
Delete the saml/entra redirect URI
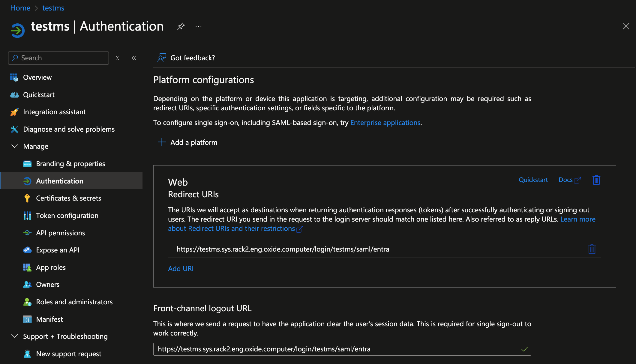point(592,249)
